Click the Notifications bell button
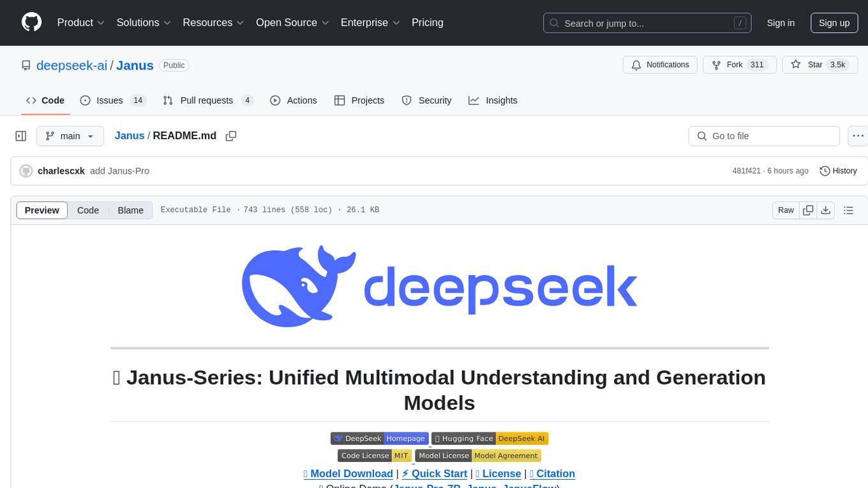The height and width of the screenshot is (488, 868). [x=660, y=65]
